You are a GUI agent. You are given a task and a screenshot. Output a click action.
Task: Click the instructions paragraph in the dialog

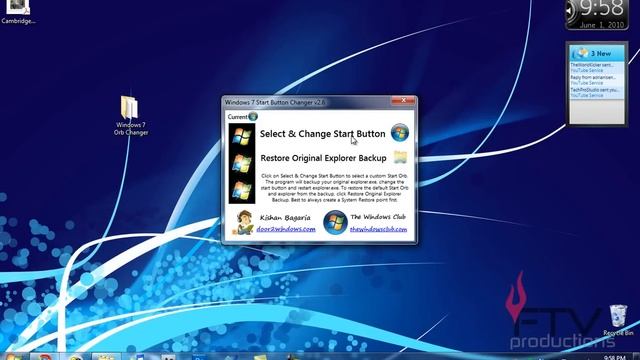(334, 188)
